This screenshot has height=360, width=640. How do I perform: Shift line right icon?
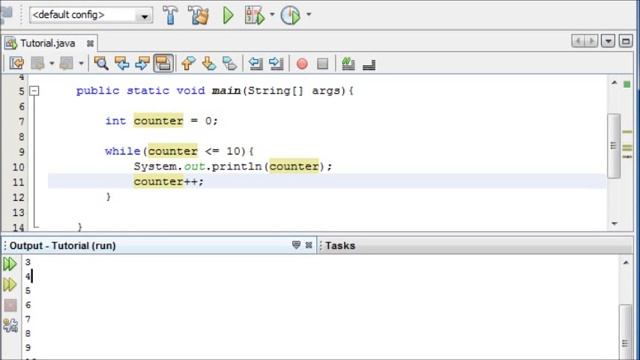point(276,63)
